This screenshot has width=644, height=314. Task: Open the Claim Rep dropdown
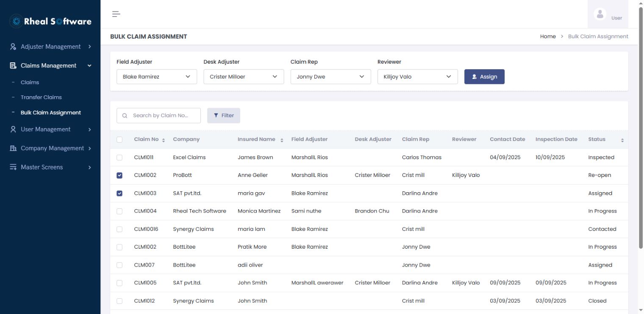(331, 77)
